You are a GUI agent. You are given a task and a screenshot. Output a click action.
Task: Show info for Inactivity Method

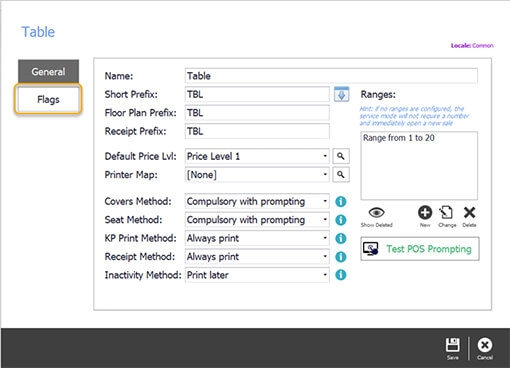tap(340, 275)
